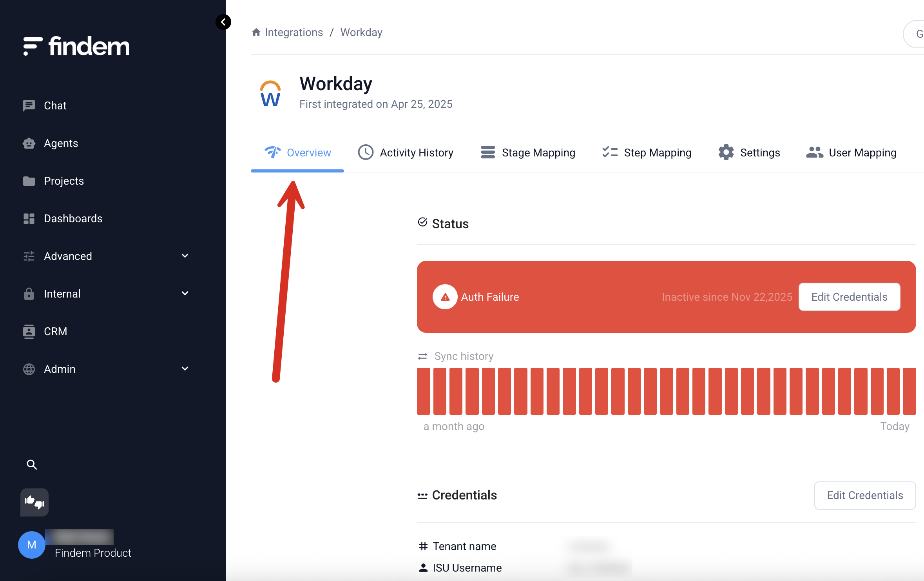The image size is (924, 581).
Task: Click the Workday breadcrumb item
Action: [361, 32]
